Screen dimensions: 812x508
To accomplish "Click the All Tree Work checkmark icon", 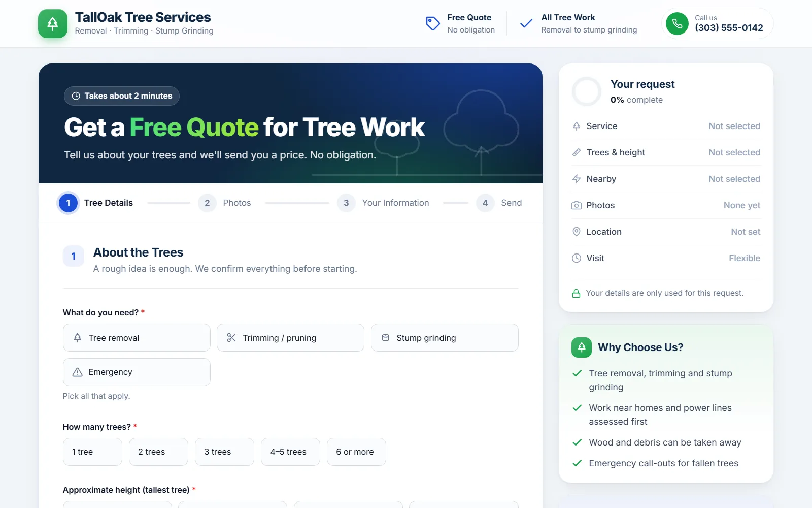I will click(526, 23).
